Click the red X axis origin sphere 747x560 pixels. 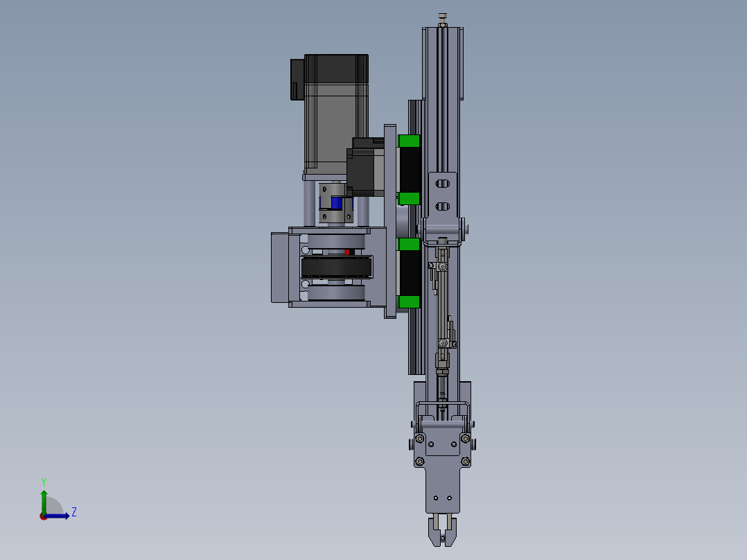[x=44, y=518]
